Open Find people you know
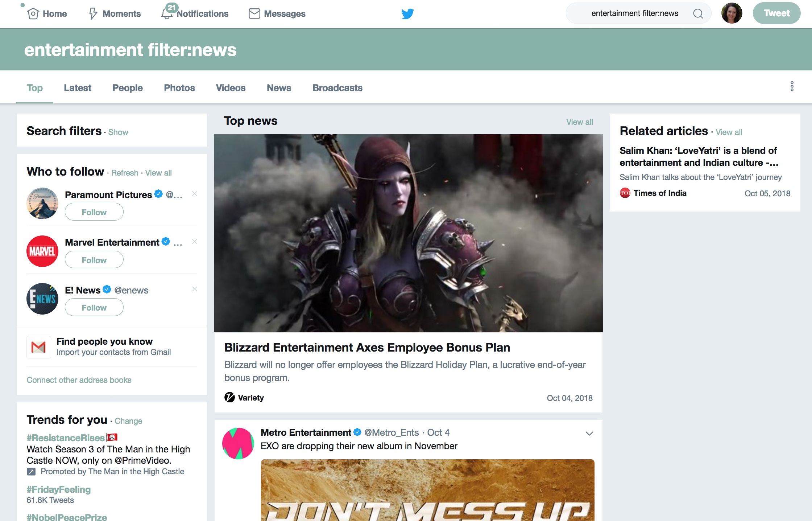This screenshot has height=521, width=812. pos(104,341)
